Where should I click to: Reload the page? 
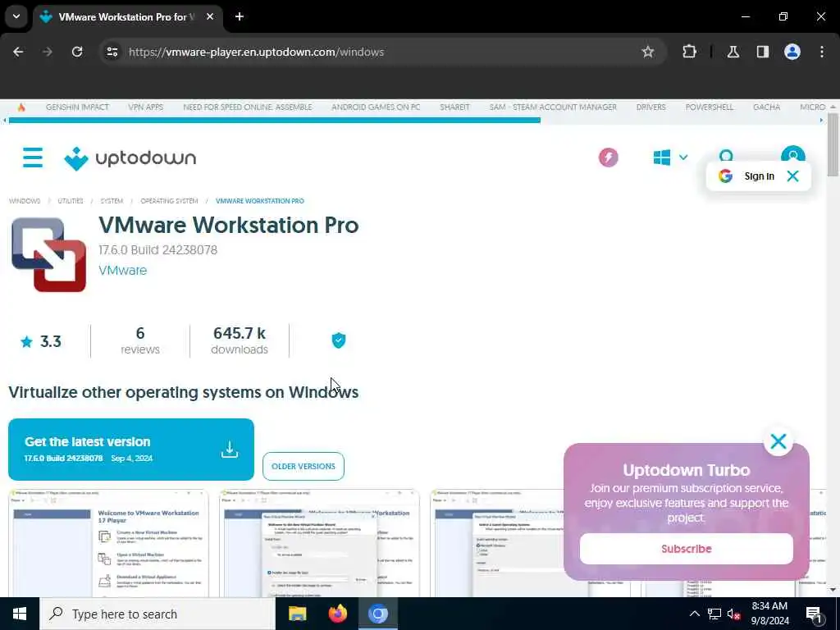coord(77,52)
